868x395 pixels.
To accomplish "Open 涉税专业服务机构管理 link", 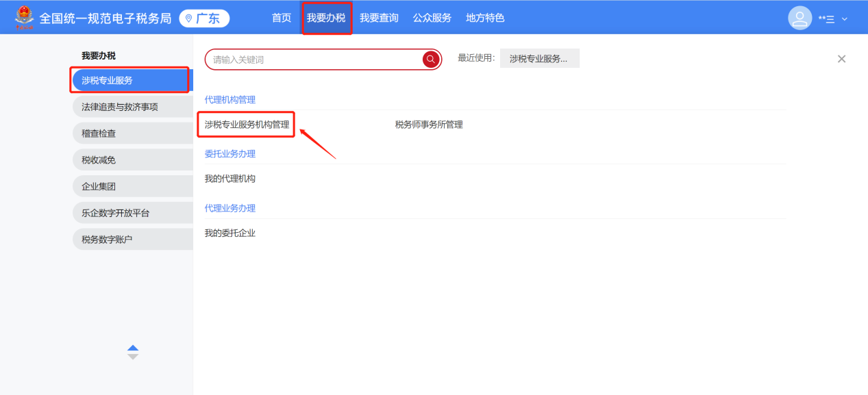I will click(247, 125).
